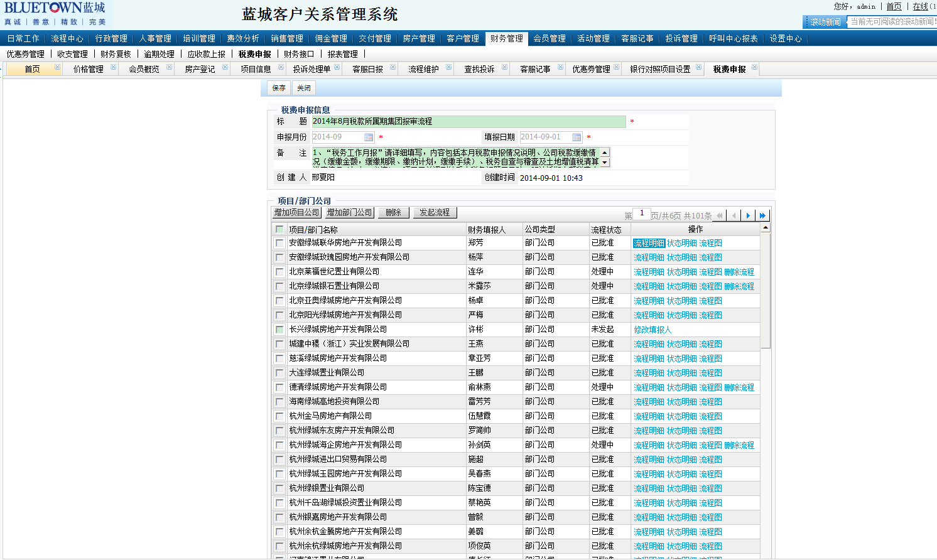Viewport: 937px width, 560px height.
Task: Close the 客服记事 tab with its x icon
Action: (560, 67)
